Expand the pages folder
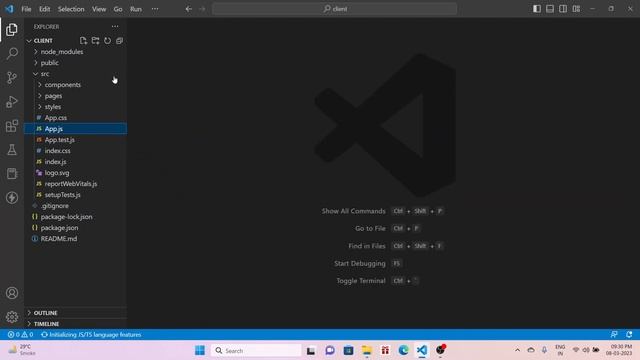 tap(76, 96)
